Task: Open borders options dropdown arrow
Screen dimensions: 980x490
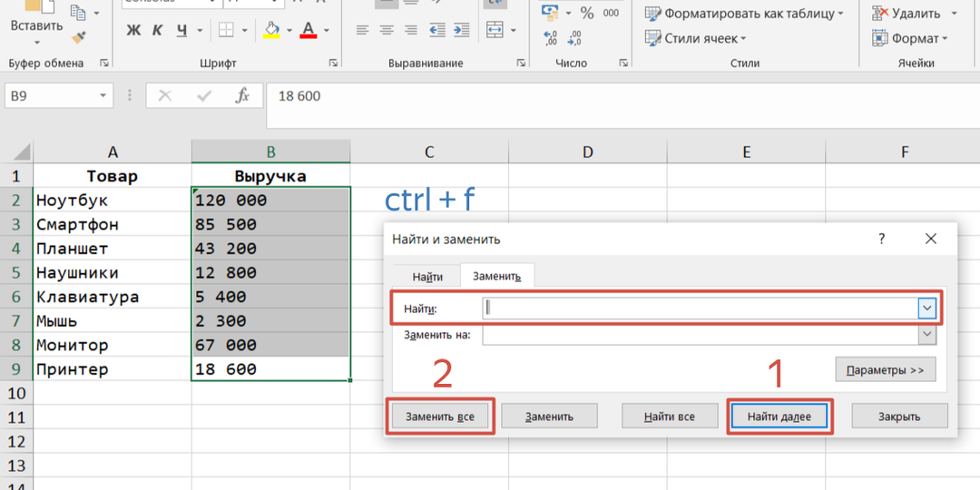Action: pos(244,30)
